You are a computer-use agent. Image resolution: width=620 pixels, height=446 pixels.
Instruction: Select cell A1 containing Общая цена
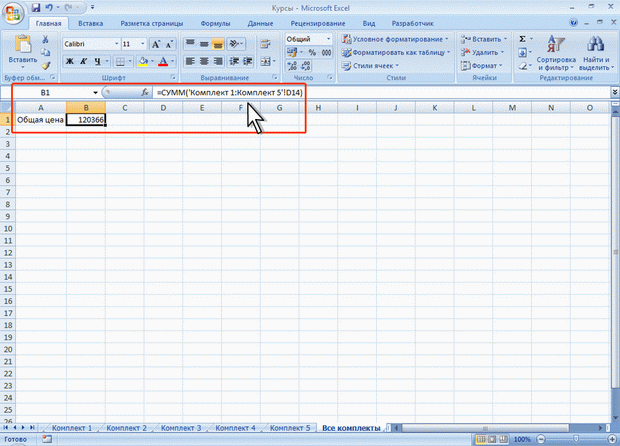coord(39,120)
